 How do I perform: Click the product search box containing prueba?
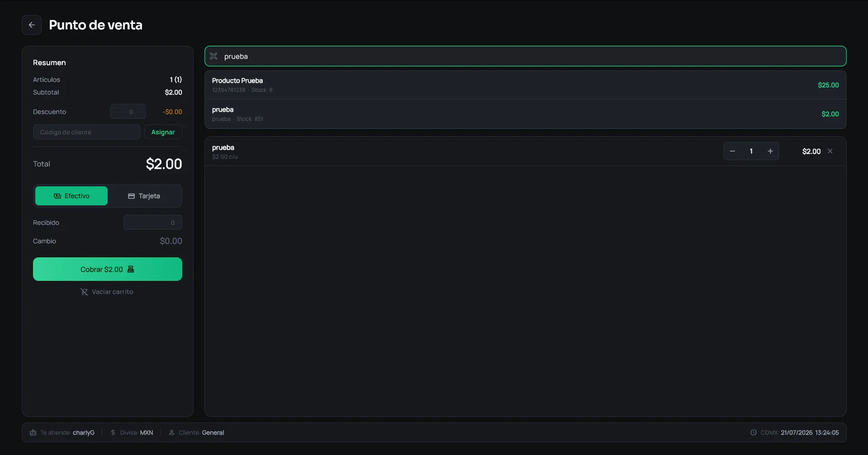[x=525, y=56]
